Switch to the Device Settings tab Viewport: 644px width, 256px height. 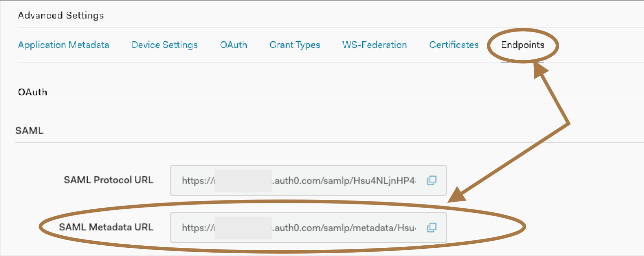[165, 45]
